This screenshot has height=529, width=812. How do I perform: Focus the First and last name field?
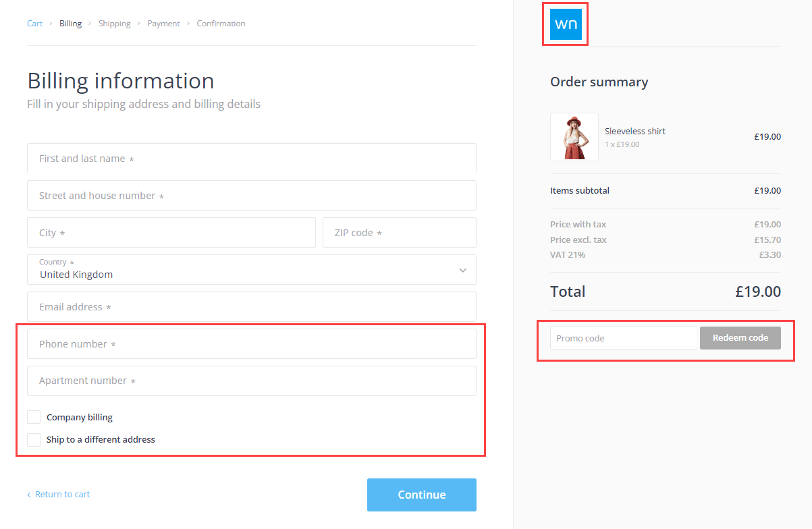[252, 159]
